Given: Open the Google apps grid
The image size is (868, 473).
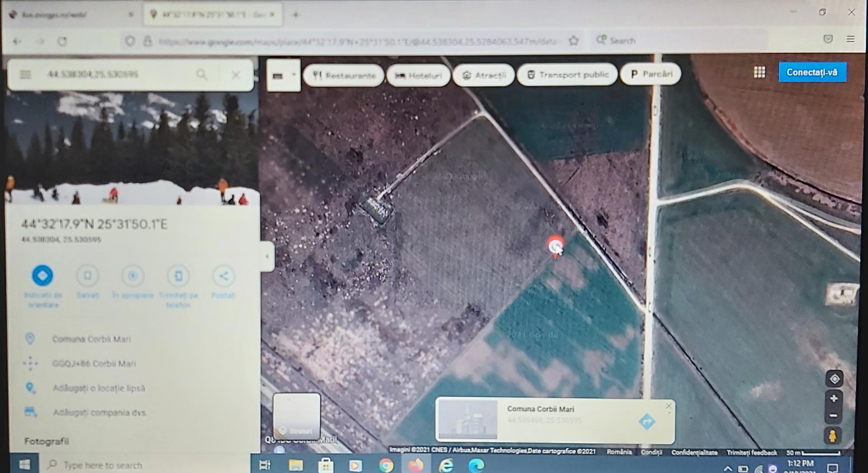Looking at the screenshot, I should (759, 72).
